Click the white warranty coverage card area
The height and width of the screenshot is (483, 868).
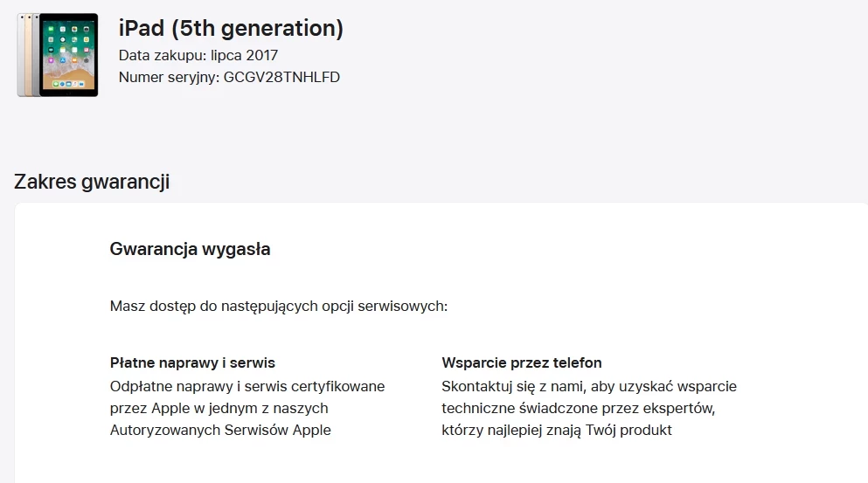(x=441, y=343)
